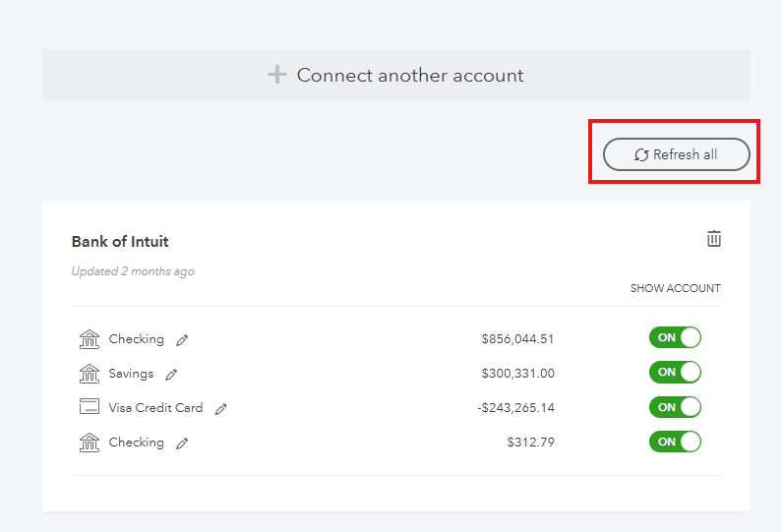Click the bank building icon beside Savings
This screenshot has height=532, width=782.
(90, 374)
